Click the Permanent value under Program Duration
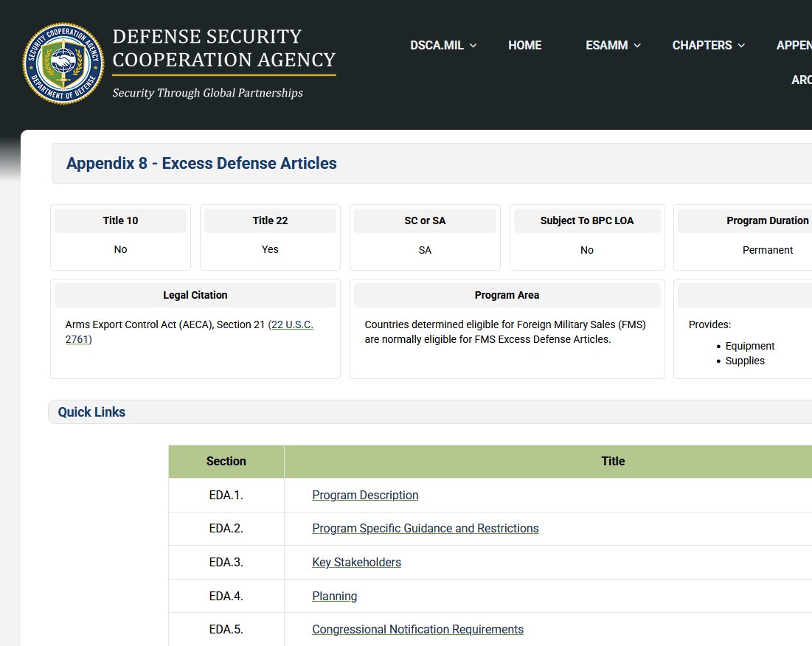812x646 pixels. coord(768,250)
